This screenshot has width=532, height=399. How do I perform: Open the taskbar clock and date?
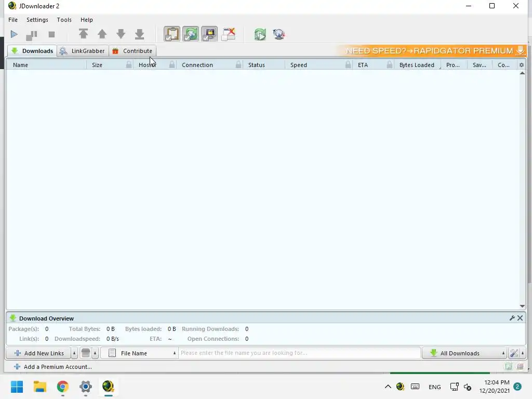click(x=494, y=387)
